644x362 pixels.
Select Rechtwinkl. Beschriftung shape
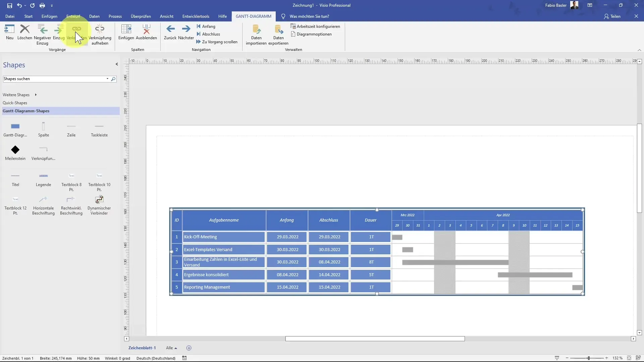click(71, 205)
